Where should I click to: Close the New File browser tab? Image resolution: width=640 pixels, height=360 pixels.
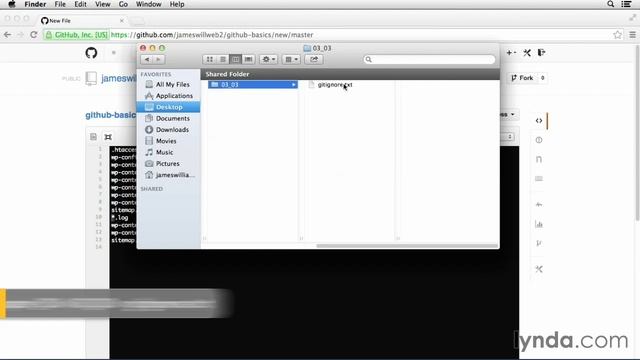122,20
